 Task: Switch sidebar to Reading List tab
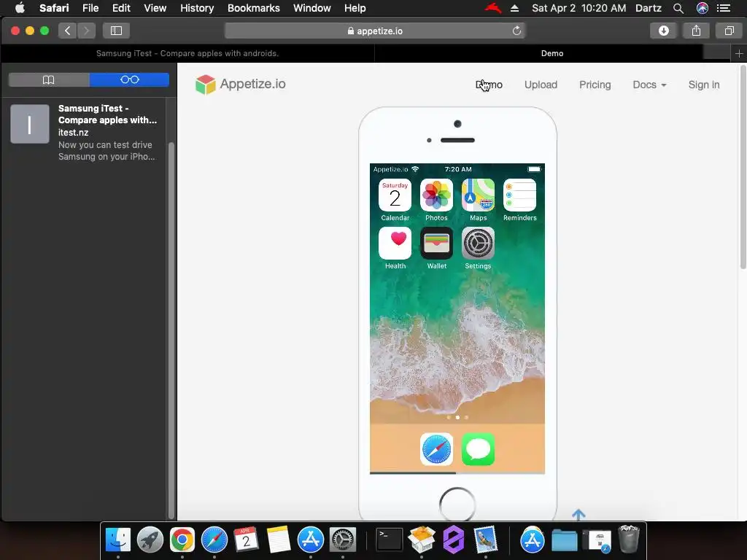click(130, 79)
